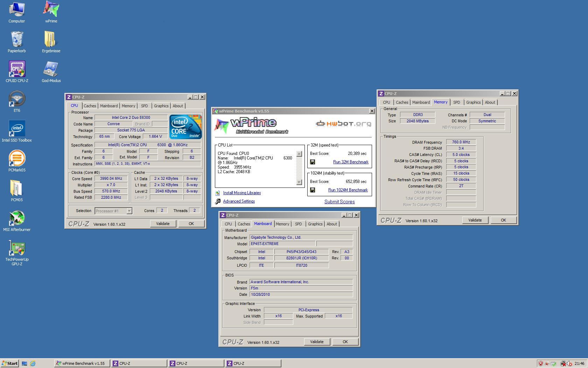Image resolution: width=588 pixels, height=368 pixels.
Task: Open the God-Modus desktop icon
Action: (51, 72)
